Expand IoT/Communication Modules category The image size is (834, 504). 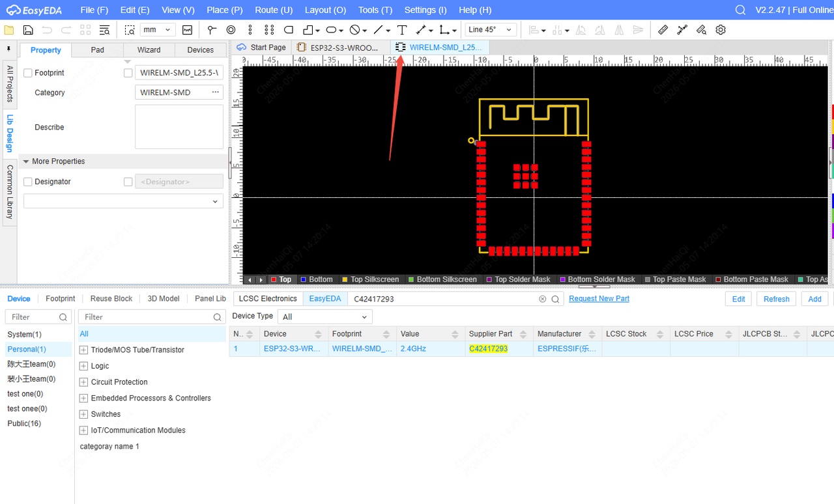click(x=83, y=430)
